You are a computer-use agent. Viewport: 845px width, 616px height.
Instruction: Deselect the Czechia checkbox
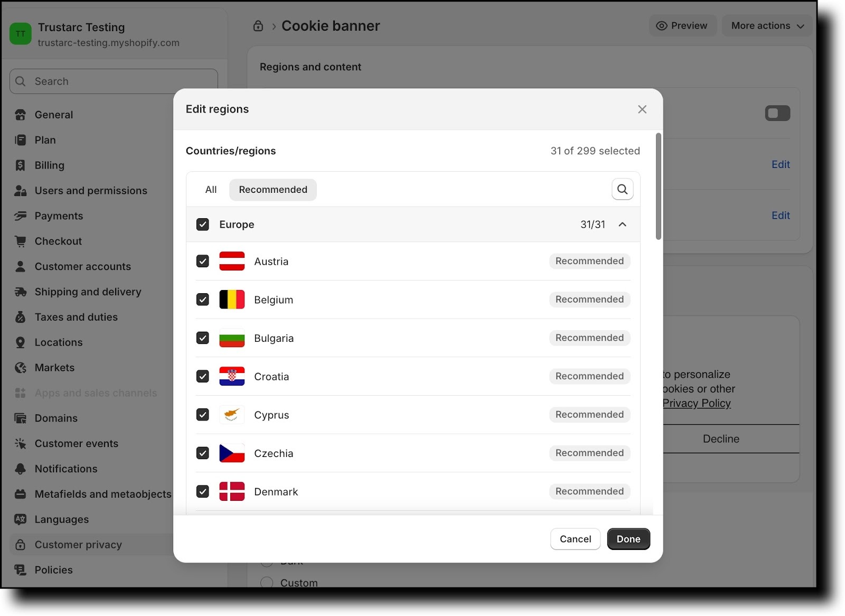[203, 453]
